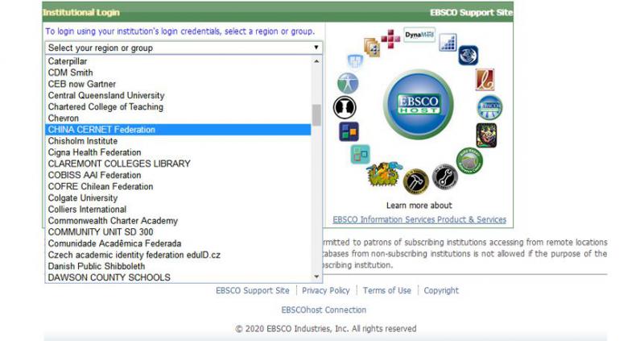Screen dimensions: 644x341
Task: Click the central EBSCOhost logo
Action: click(418, 105)
